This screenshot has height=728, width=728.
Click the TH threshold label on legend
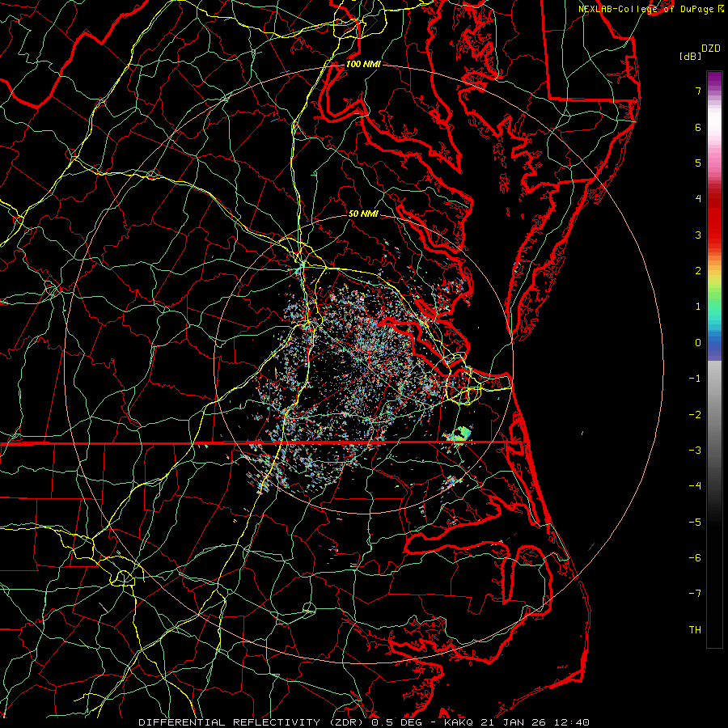pos(695,630)
